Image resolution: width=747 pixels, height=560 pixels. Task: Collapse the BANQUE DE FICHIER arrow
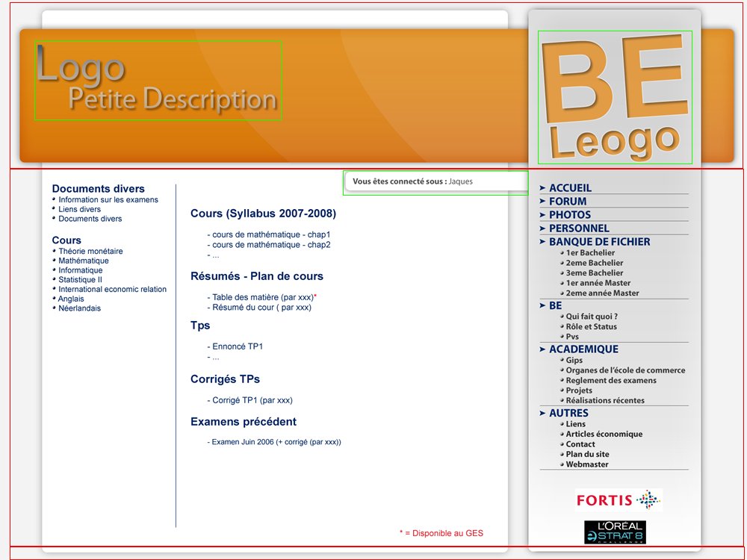[x=542, y=242]
